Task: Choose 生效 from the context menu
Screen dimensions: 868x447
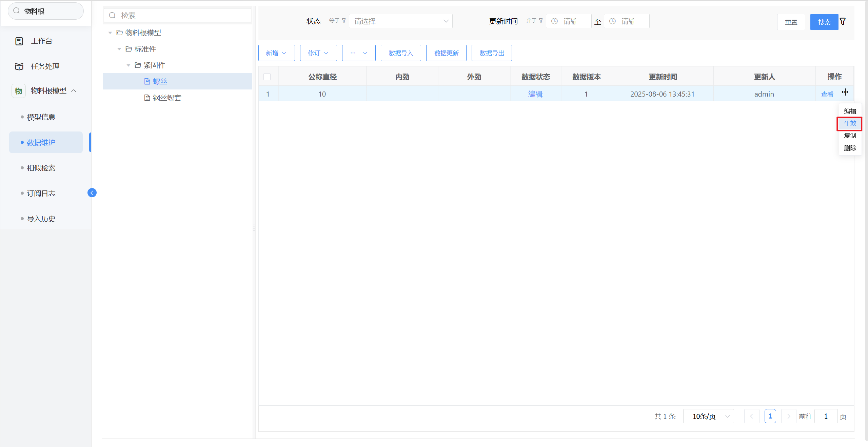Action: pyautogui.click(x=850, y=124)
